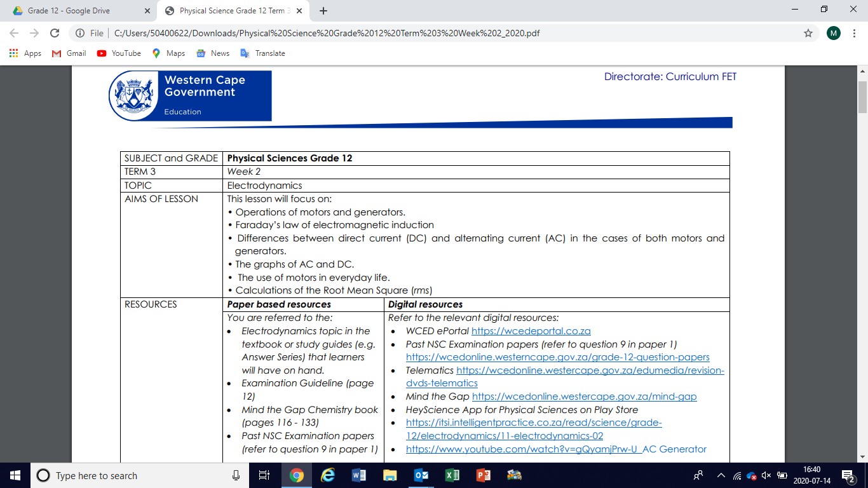Screen dimensions: 868x488
Task: View the file site information icon
Action: tap(81, 33)
